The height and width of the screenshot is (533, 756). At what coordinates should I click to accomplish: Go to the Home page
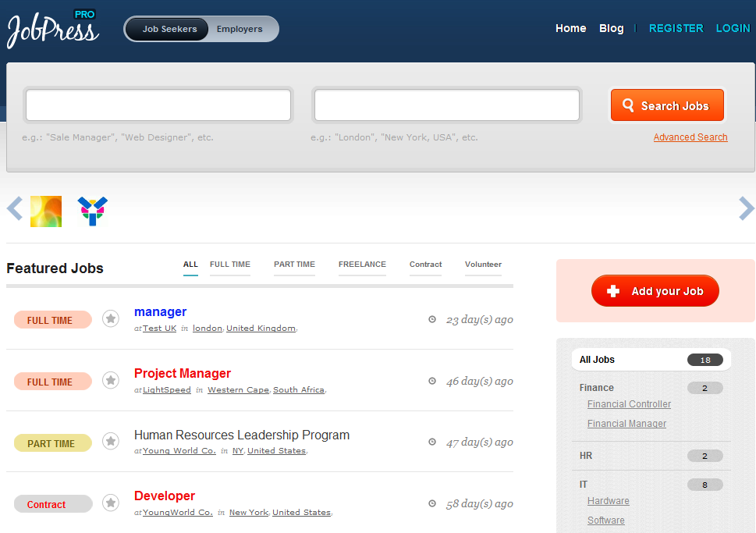(571, 28)
